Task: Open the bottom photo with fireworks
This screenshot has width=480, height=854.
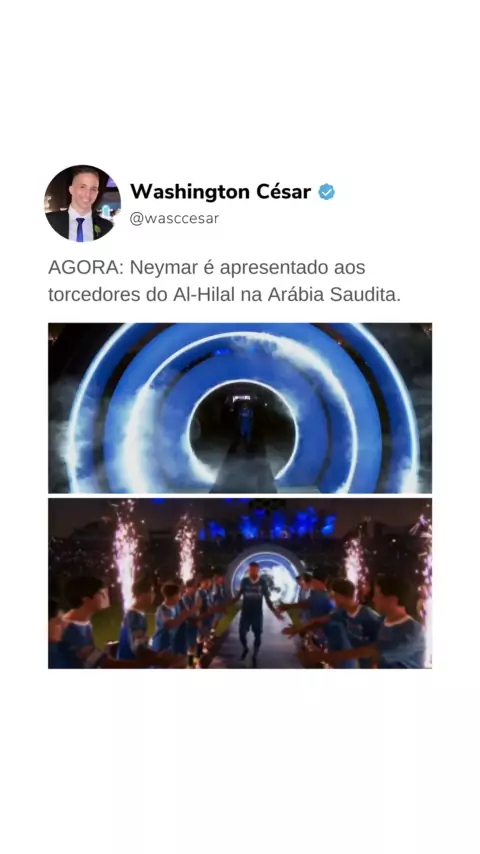Action: [240, 583]
